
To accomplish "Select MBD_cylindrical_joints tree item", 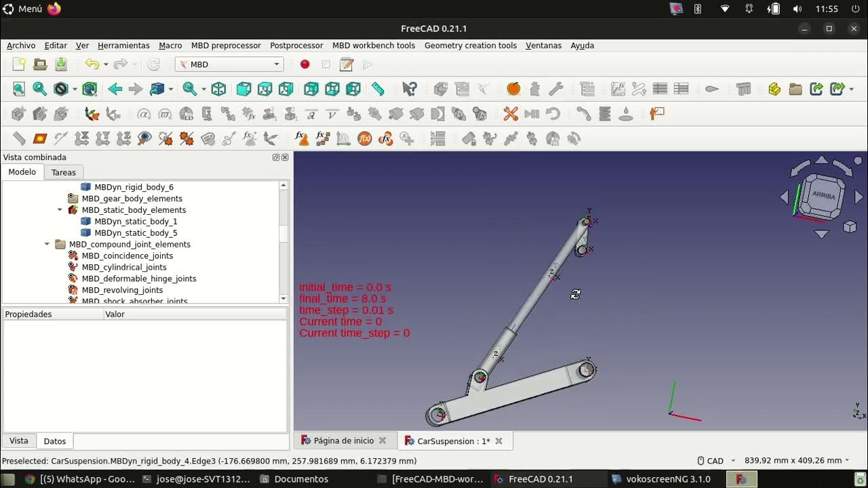I will [124, 267].
